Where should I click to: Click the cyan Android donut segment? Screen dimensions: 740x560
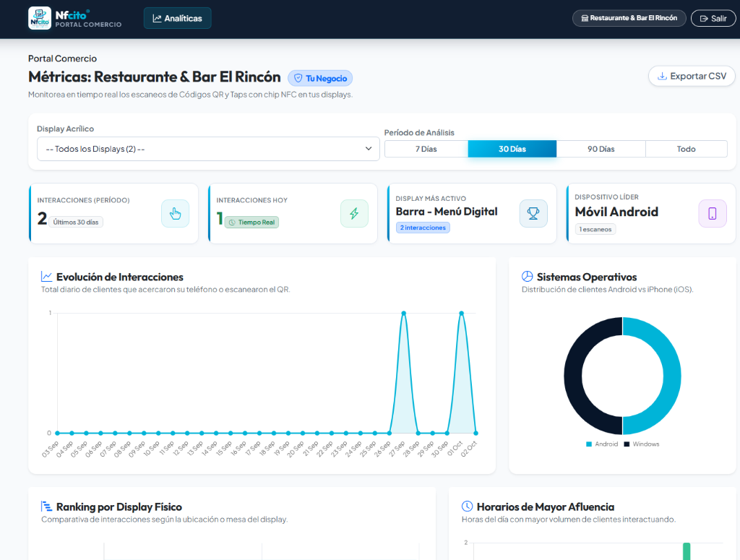[x=671, y=376]
